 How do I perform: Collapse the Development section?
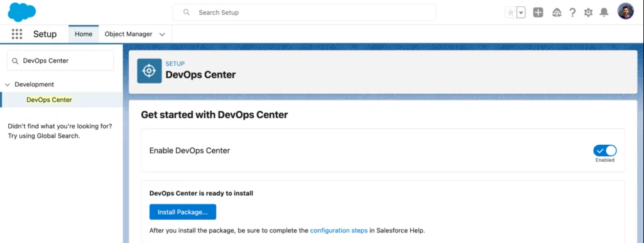tap(8, 84)
